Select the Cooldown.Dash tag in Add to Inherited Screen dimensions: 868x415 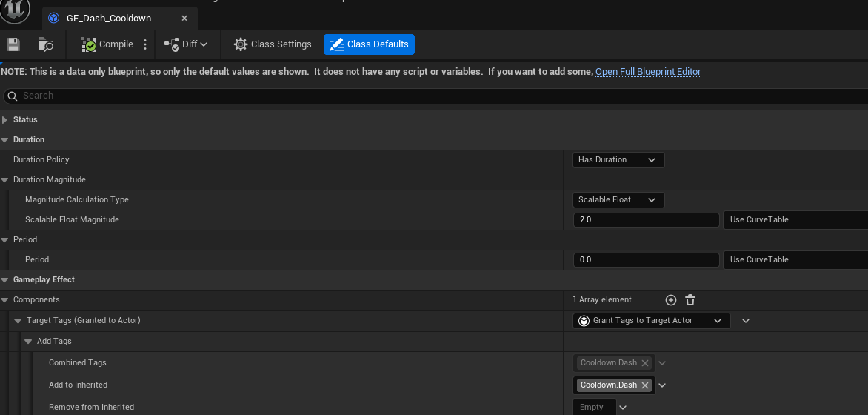(608, 385)
